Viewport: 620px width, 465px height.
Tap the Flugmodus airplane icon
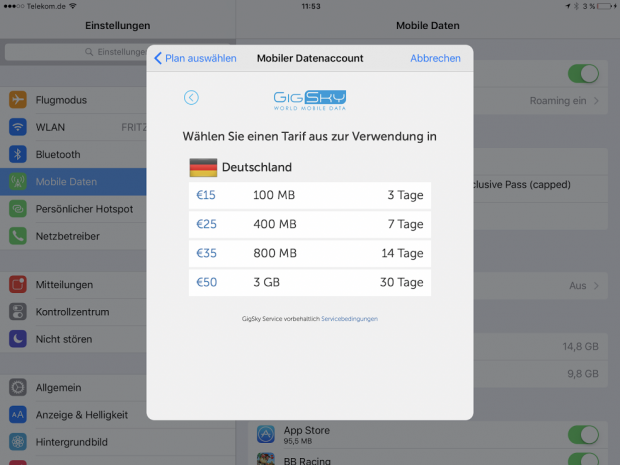coord(18,100)
